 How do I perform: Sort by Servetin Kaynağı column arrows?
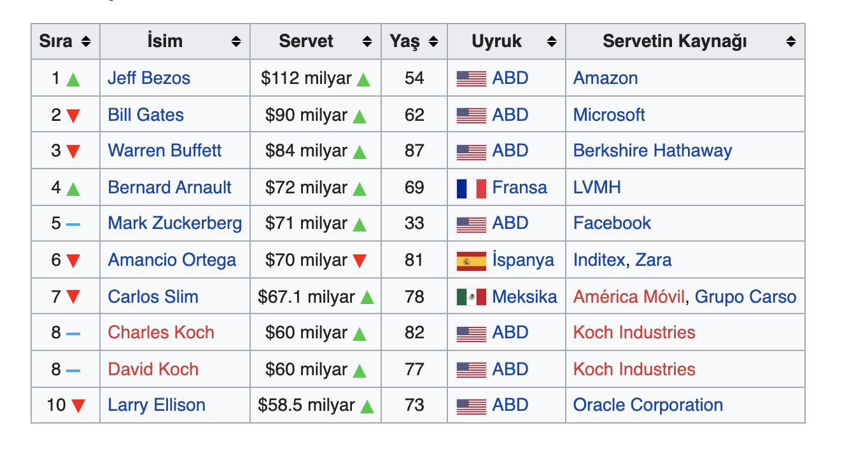point(791,42)
